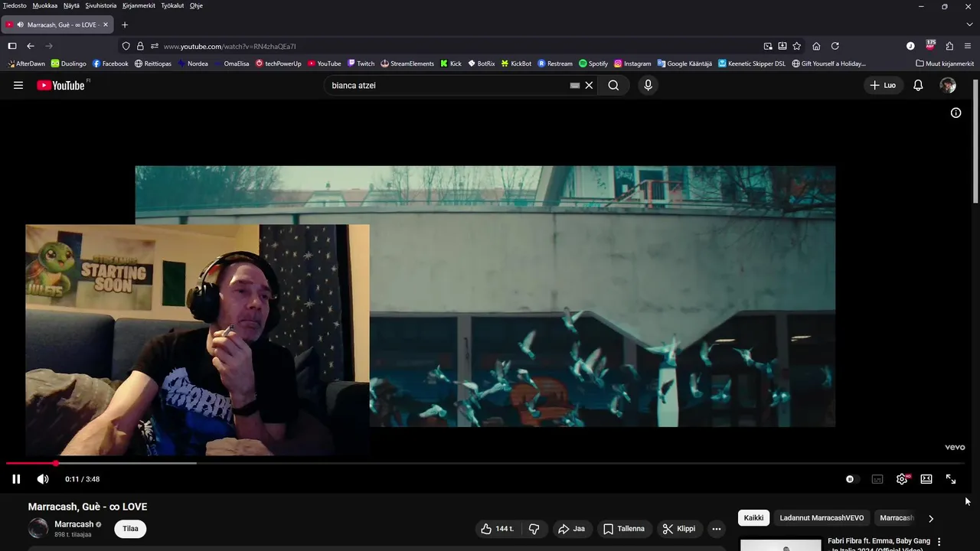Select the Kaikki filter chip
This screenshot has width=980, height=551.
click(x=754, y=518)
